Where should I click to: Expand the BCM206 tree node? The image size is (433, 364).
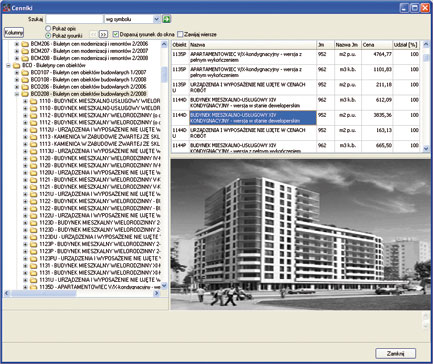pyautogui.click(x=17, y=44)
